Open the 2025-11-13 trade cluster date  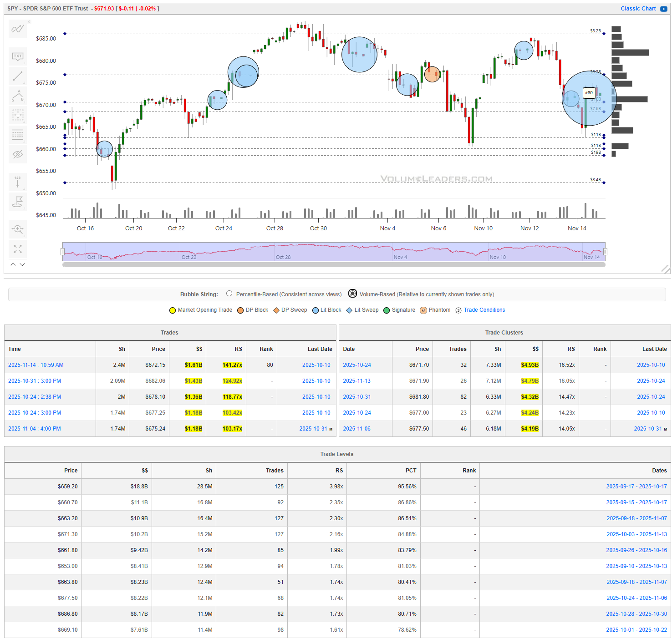point(356,381)
